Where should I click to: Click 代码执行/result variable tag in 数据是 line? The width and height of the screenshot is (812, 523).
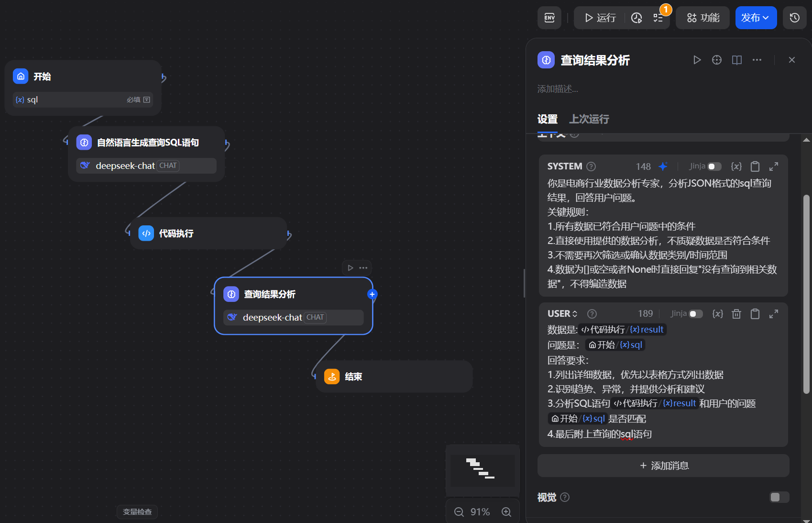(x=623, y=330)
